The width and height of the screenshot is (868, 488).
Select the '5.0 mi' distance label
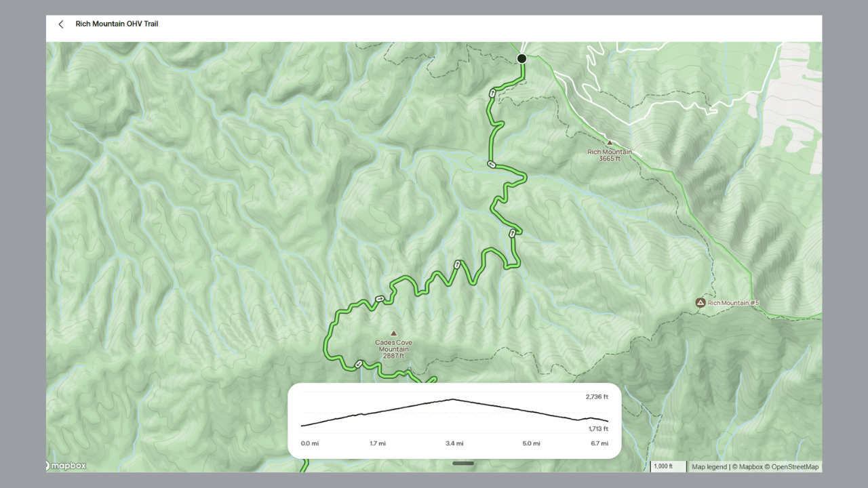pos(532,443)
